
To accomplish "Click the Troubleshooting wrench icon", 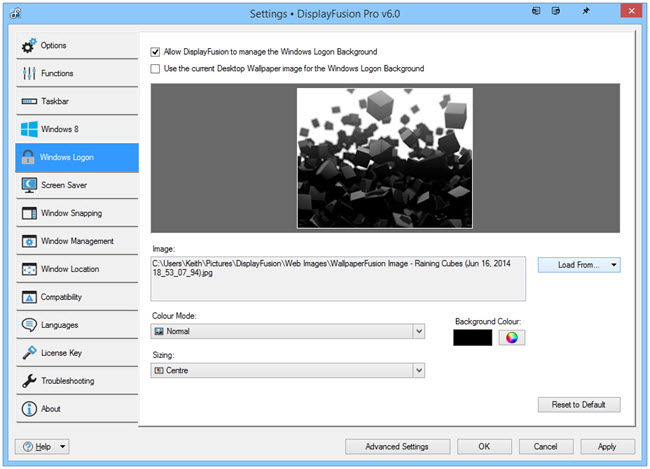I will click(29, 381).
